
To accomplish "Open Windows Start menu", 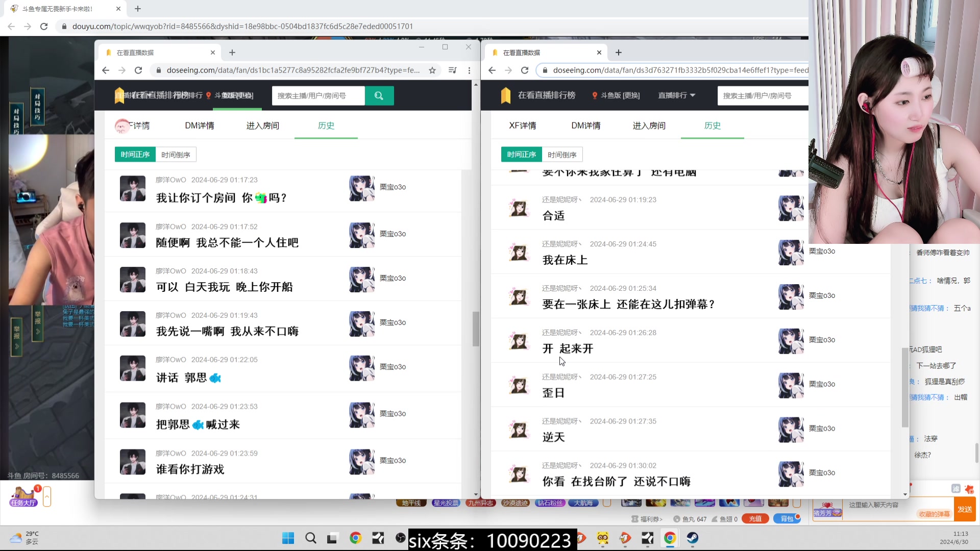I will point(288,538).
